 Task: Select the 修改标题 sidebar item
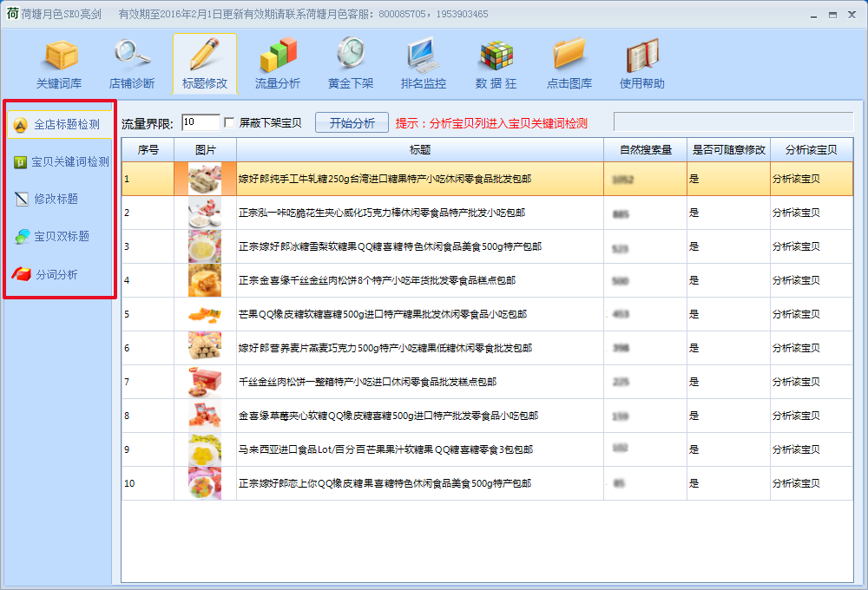(55, 199)
